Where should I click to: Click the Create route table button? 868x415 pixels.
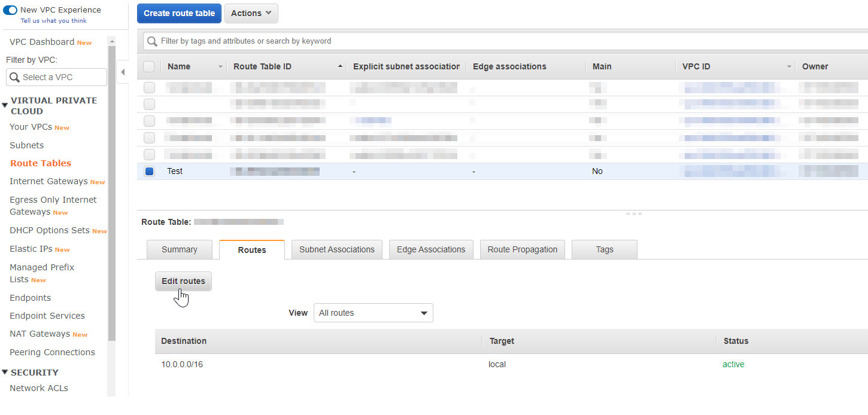click(180, 13)
